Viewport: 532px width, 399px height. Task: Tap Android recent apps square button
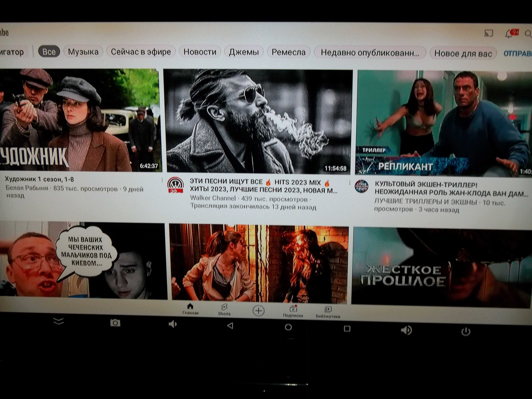click(347, 329)
